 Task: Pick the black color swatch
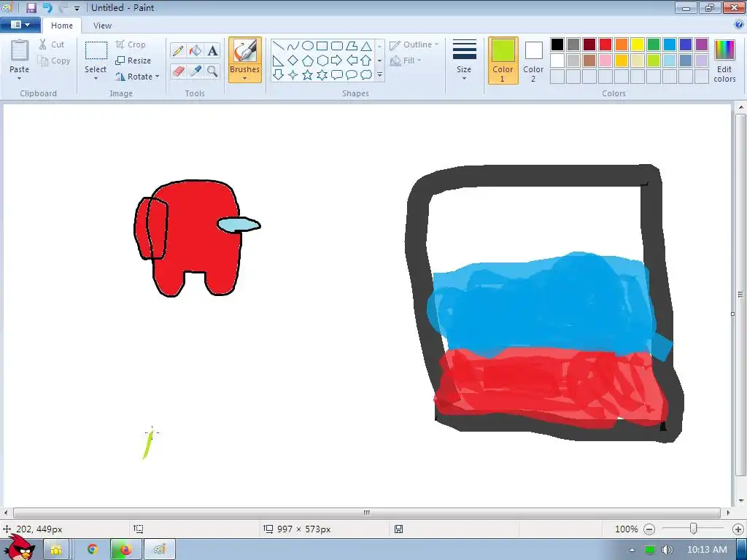click(x=557, y=44)
